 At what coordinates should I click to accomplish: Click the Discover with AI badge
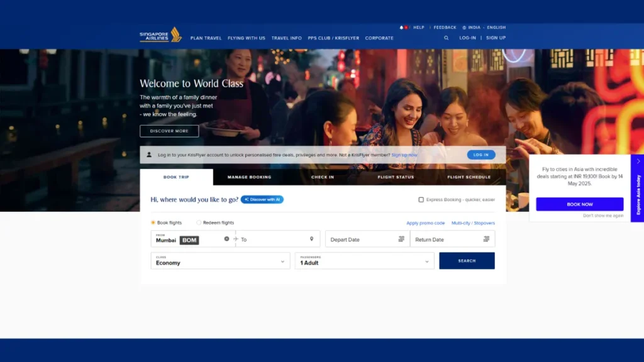coord(262,199)
